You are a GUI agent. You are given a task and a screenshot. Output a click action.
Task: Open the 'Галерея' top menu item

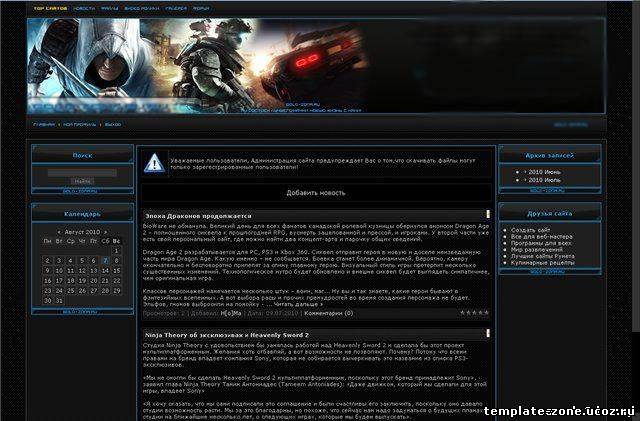(x=176, y=8)
